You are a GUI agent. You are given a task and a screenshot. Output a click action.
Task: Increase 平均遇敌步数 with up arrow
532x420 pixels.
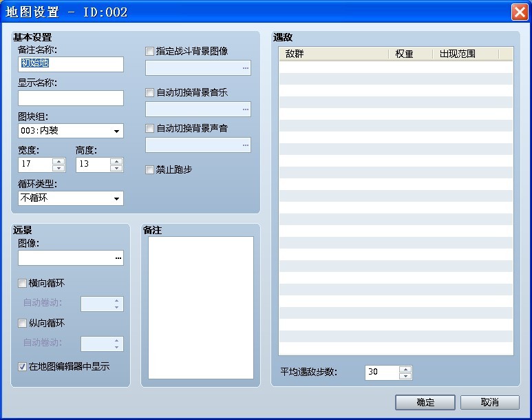point(405,369)
